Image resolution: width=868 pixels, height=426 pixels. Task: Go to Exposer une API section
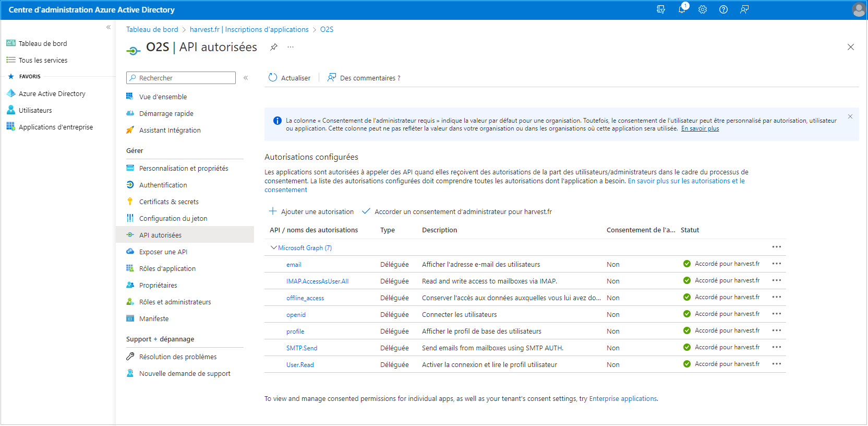pos(163,252)
